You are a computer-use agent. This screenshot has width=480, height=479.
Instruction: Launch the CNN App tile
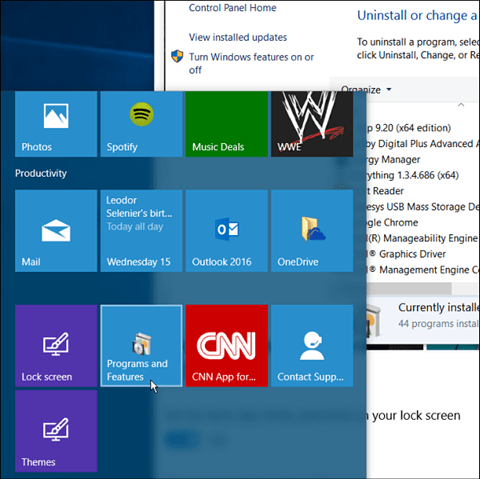(x=227, y=346)
